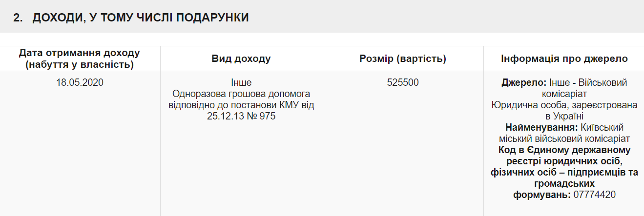Click the bold "Джерело:" label
The image size is (644, 216).
coord(523,83)
